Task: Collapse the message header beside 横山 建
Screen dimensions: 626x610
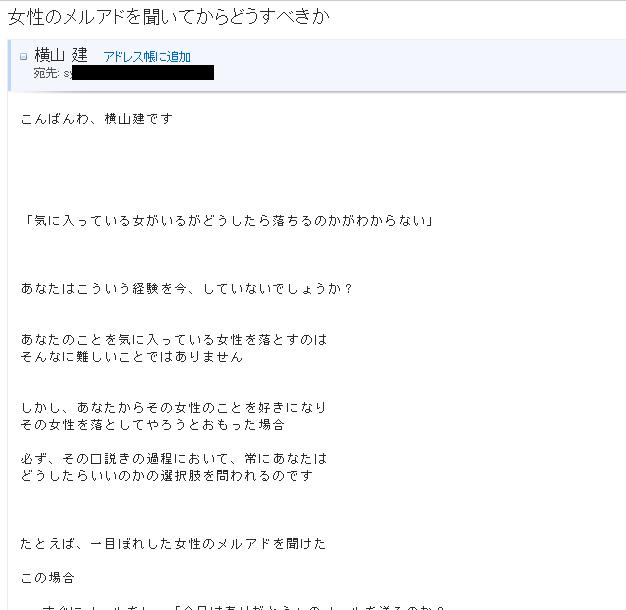Action: click(24, 56)
